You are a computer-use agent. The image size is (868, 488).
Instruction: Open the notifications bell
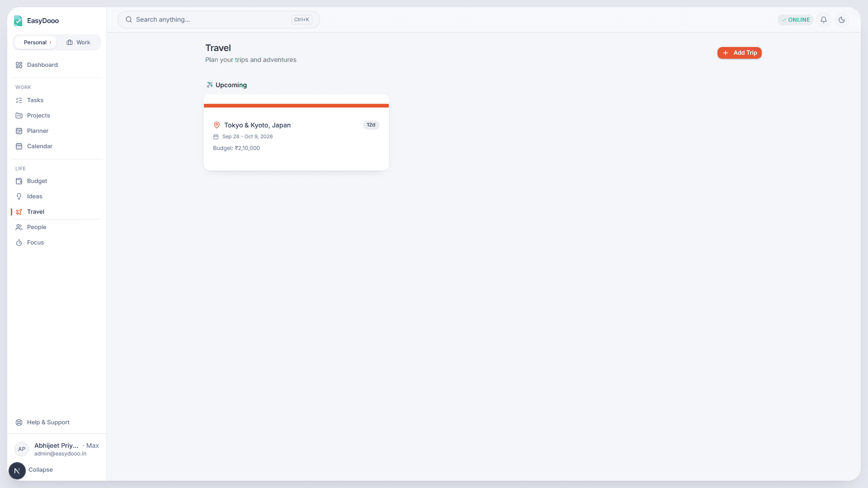click(x=824, y=20)
